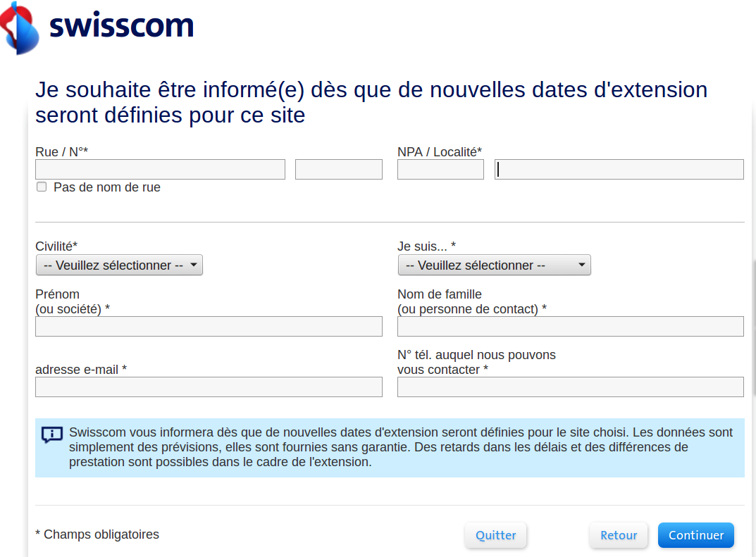
Task: Click the street number field
Action: coord(338,170)
